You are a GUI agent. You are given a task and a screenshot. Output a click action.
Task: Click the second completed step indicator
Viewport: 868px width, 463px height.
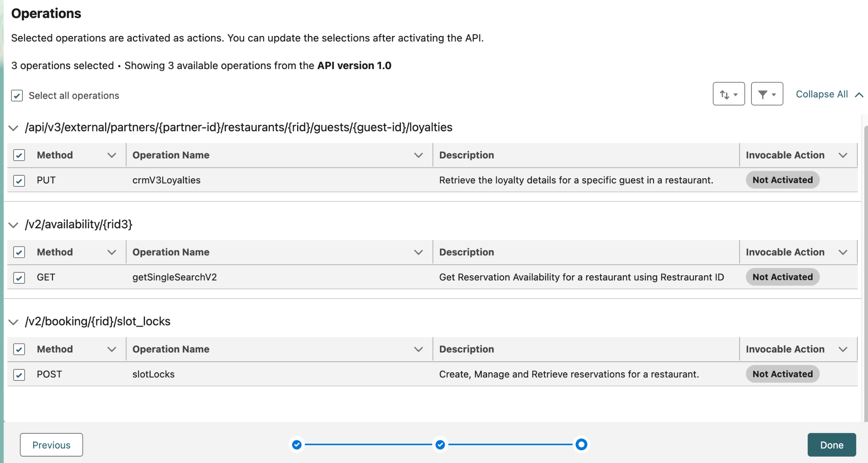440,444
